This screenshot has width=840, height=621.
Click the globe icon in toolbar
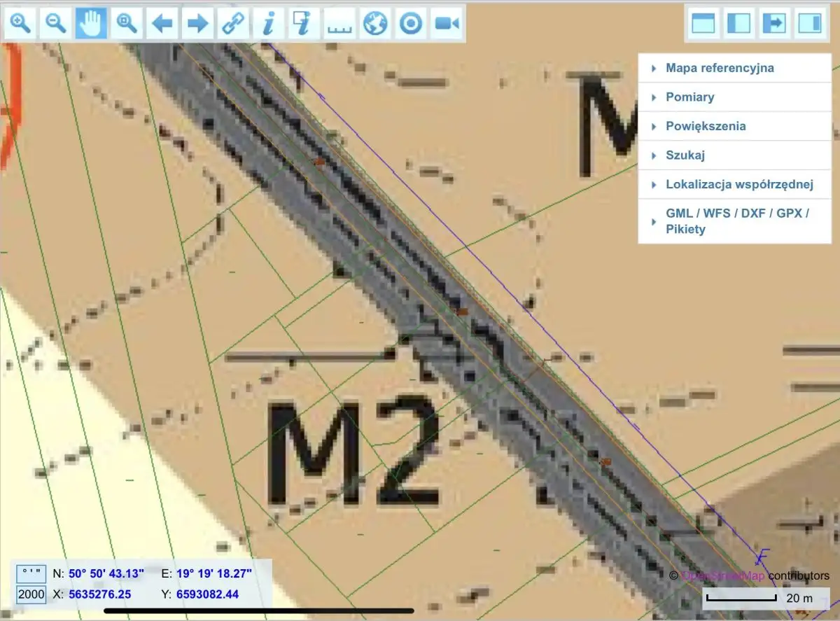(375, 24)
